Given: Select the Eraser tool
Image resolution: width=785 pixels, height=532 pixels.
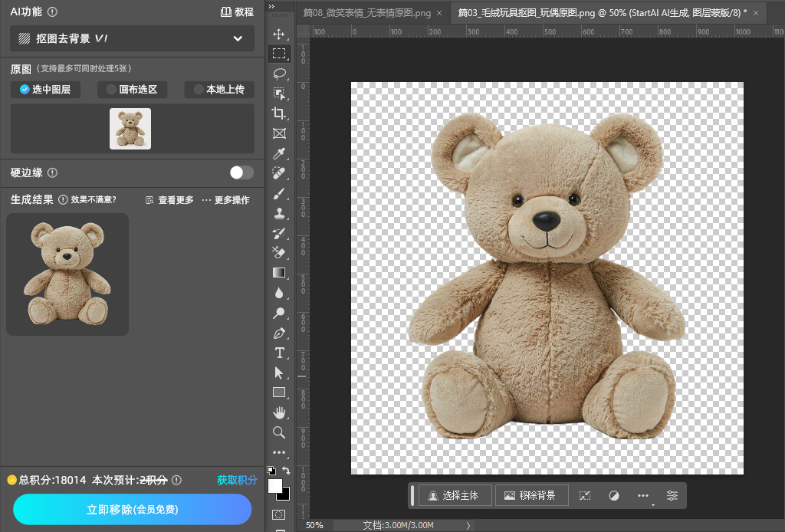Looking at the screenshot, I should coord(279,253).
